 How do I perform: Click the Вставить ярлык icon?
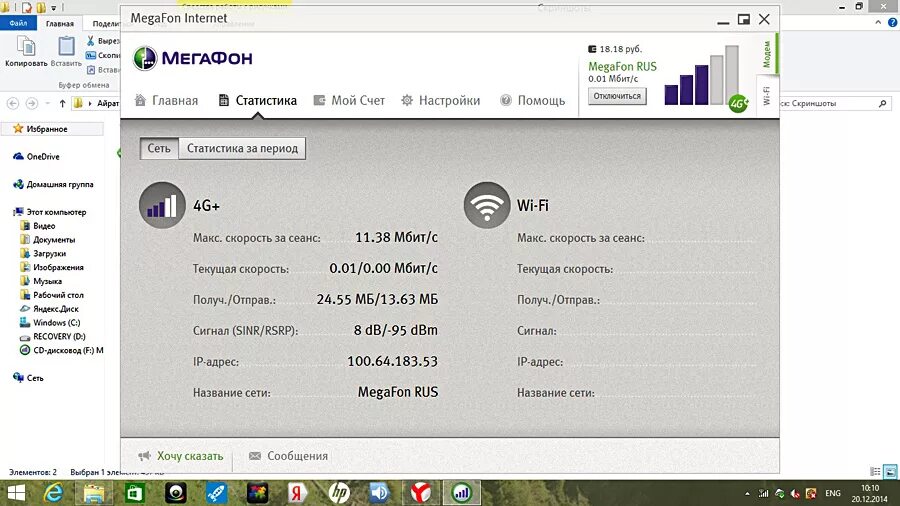pos(91,69)
